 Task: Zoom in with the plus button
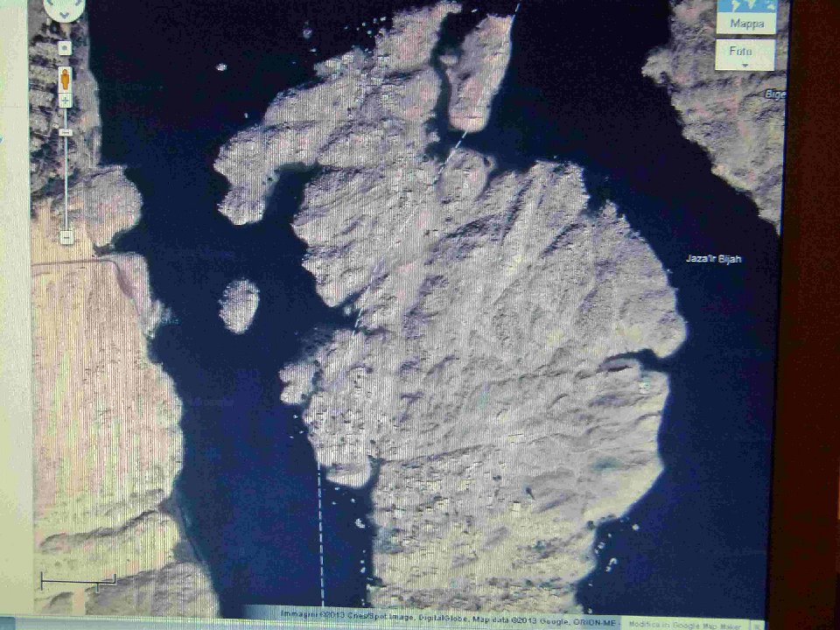pos(65,100)
